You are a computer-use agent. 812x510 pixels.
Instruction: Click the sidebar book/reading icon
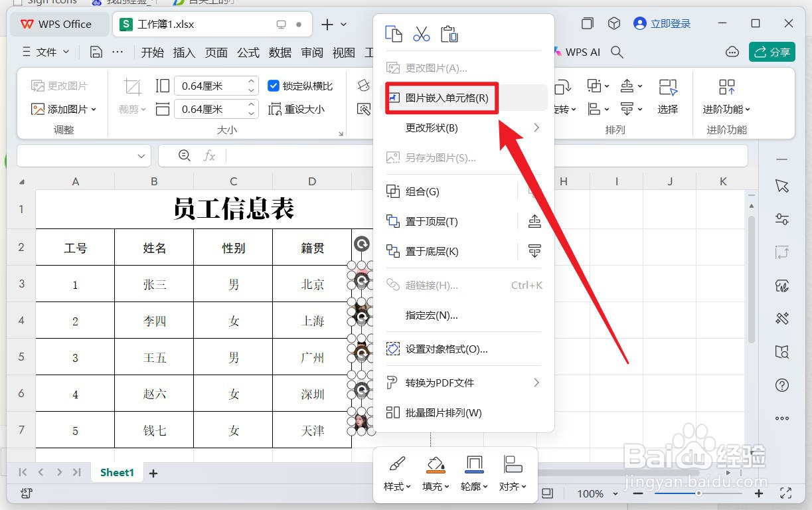782,352
